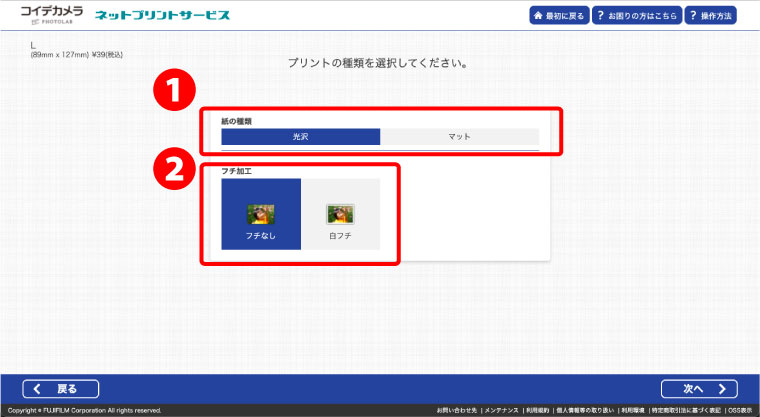Click the 白フチ sample photo thumbnail
The height and width of the screenshot is (417, 760).
click(x=340, y=213)
